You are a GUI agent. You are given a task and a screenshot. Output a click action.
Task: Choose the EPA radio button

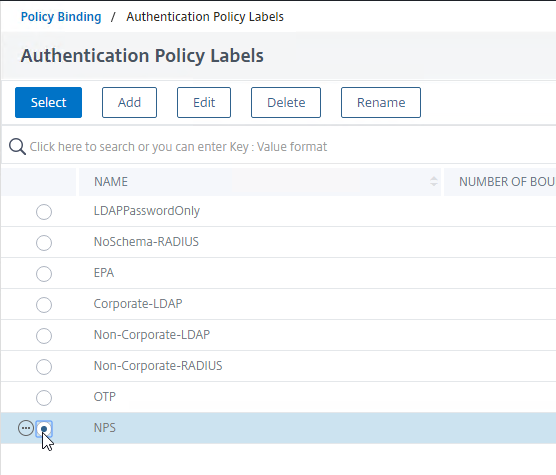point(44,274)
